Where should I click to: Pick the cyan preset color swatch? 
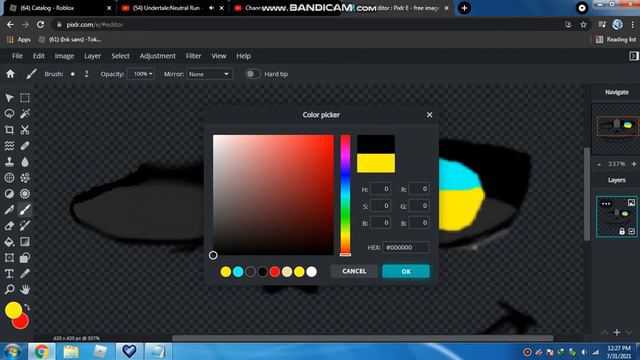[238, 271]
